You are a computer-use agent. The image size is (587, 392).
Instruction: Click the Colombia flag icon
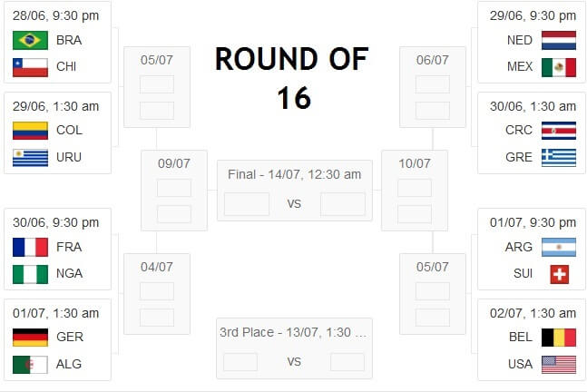[30, 131]
